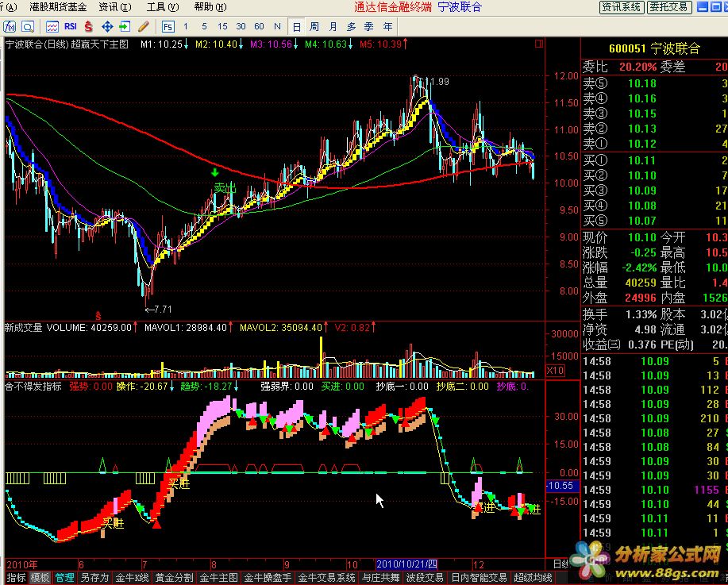This screenshot has height=585, width=728.
Task: Open the 港股期货基金 menu
Action: point(58,7)
